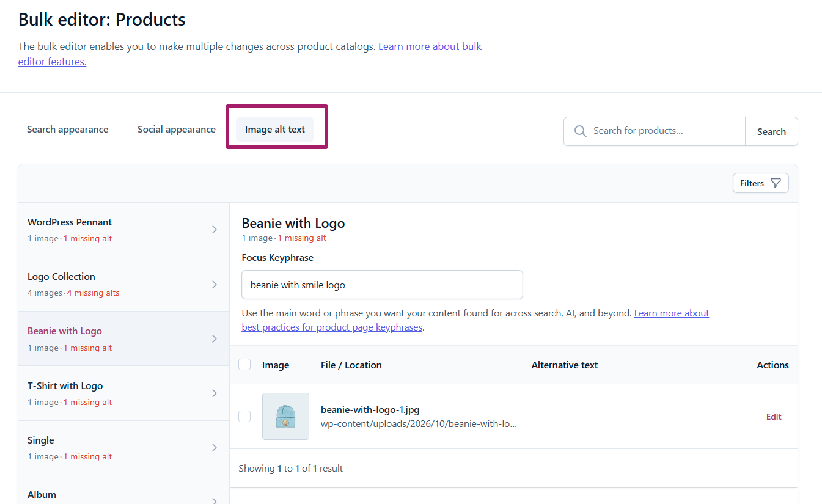Click Showing 1 to 1 of 1 result text
The height and width of the screenshot is (504, 822).
tap(290, 468)
